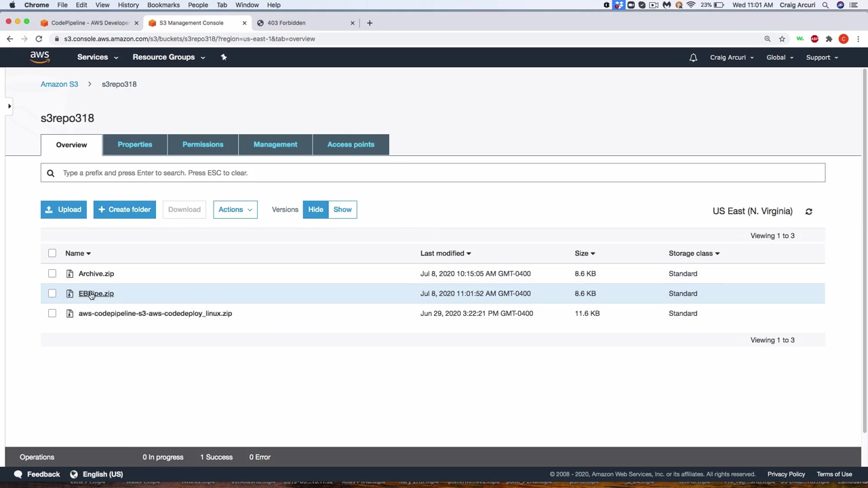Open the green W extension
Image resolution: width=868 pixels, height=488 pixels.
pos(800,39)
